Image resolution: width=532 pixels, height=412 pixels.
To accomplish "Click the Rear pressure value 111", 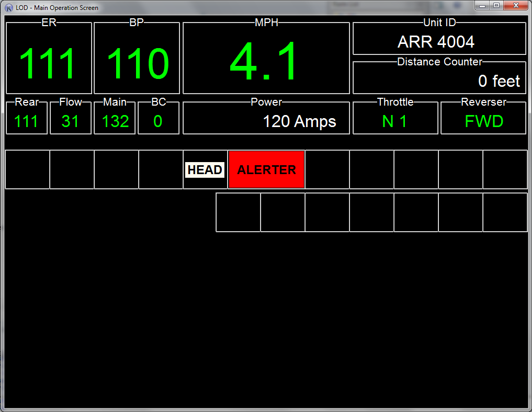I will (26, 121).
